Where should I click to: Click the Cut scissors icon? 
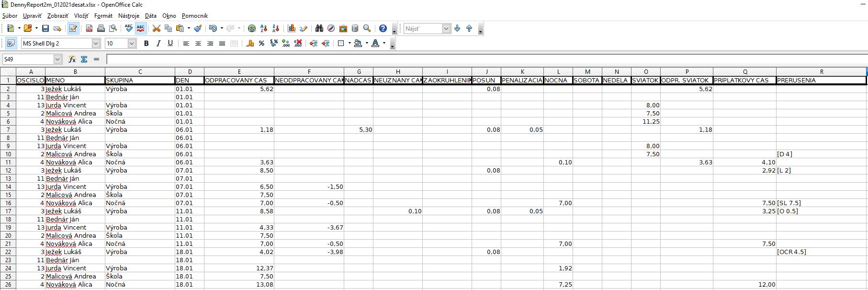(156, 29)
